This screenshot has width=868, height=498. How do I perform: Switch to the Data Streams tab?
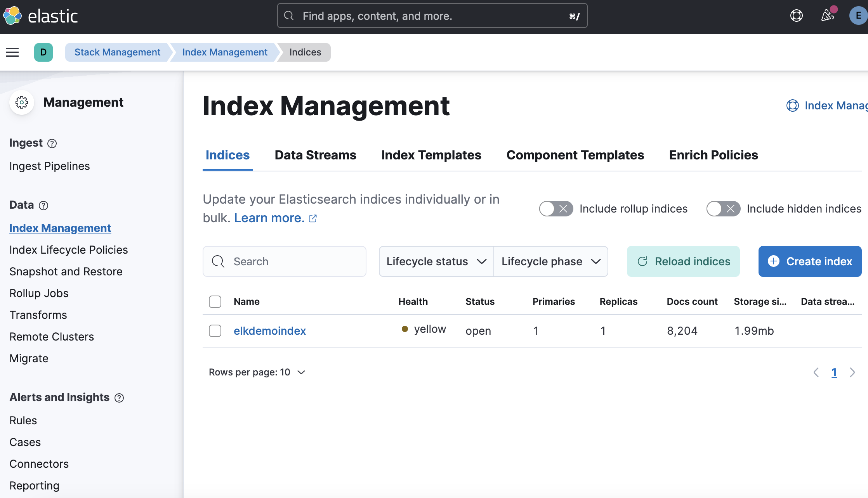(x=315, y=155)
